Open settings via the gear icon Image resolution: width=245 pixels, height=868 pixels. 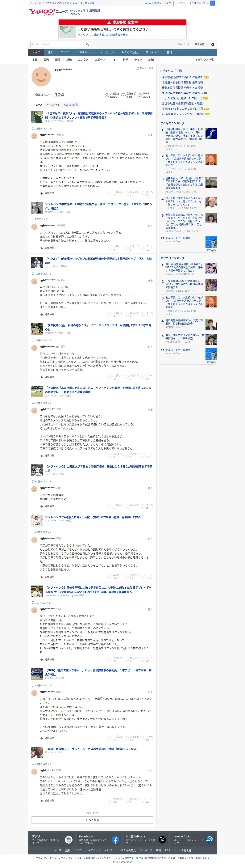[x=213, y=44]
